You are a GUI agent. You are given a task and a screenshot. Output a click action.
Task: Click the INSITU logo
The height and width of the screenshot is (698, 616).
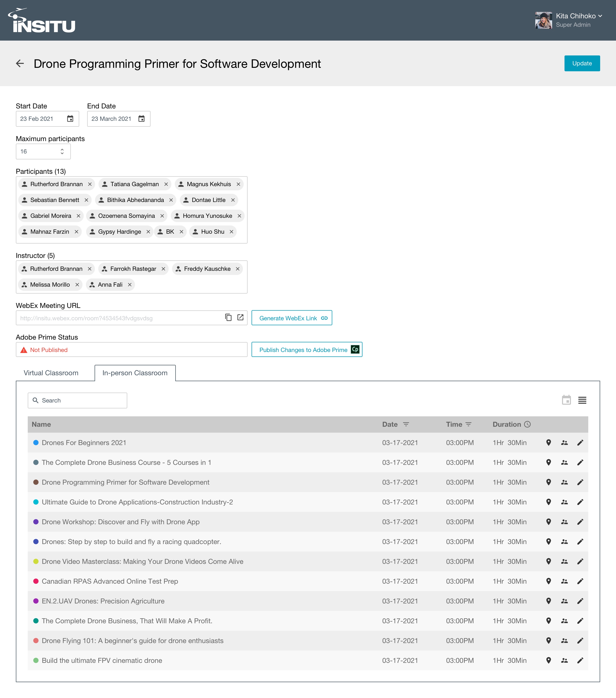pyautogui.click(x=42, y=21)
